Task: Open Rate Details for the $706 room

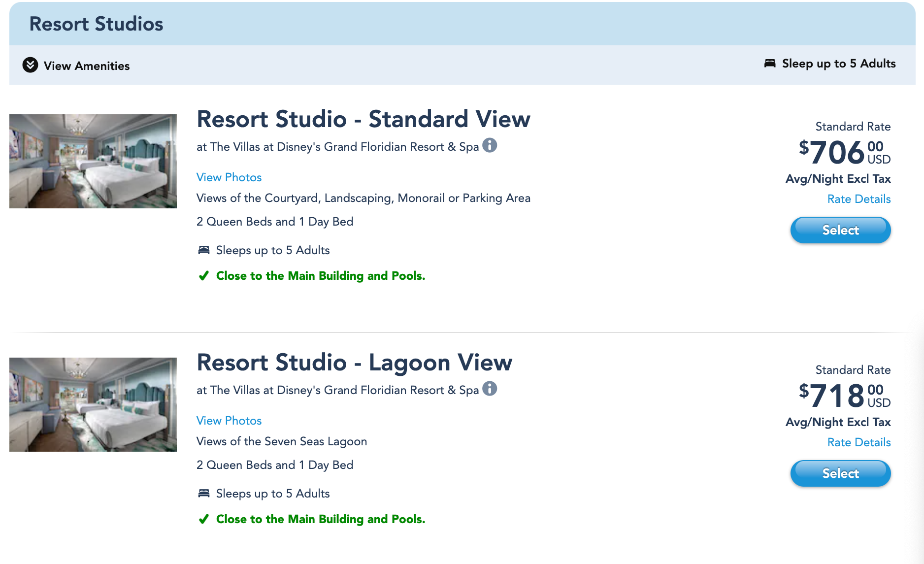Action: [858, 199]
